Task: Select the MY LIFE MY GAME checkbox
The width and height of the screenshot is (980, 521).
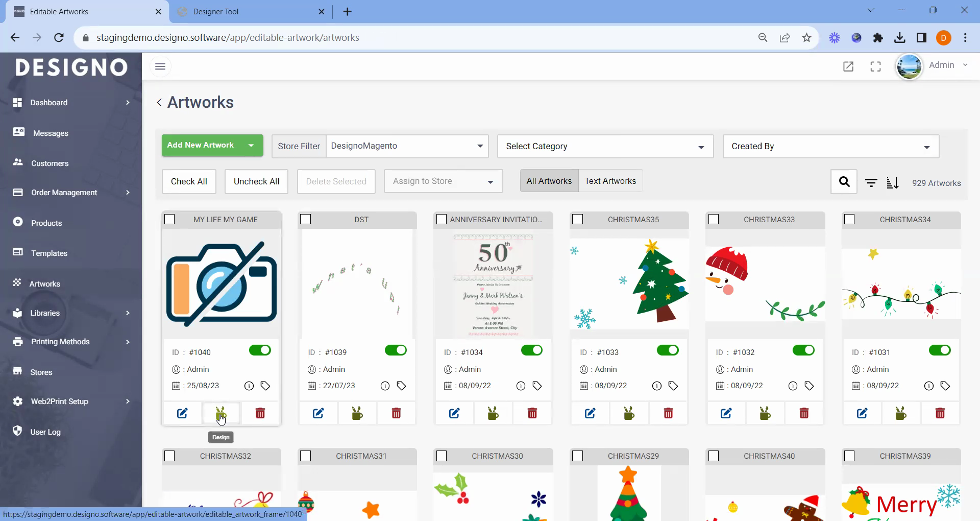Action: [x=170, y=219]
